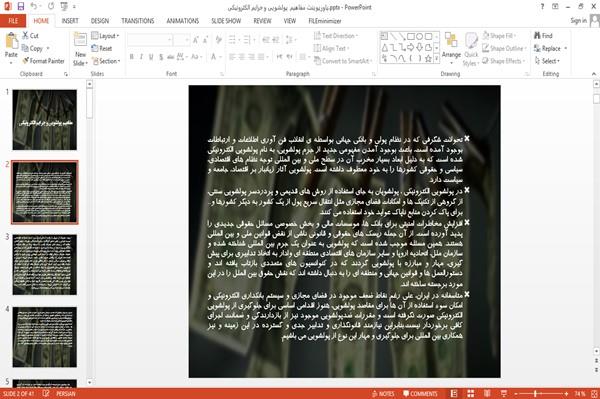Open the Select dropdown in Editing group

tap(547, 61)
